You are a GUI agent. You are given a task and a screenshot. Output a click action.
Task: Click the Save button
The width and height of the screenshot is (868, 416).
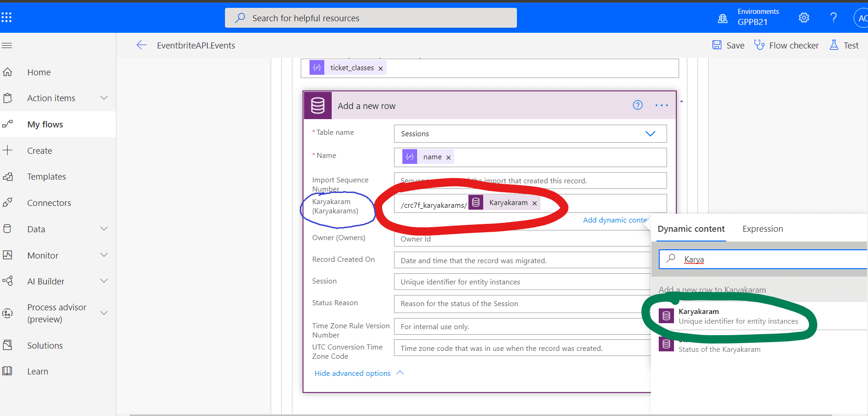point(728,45)
